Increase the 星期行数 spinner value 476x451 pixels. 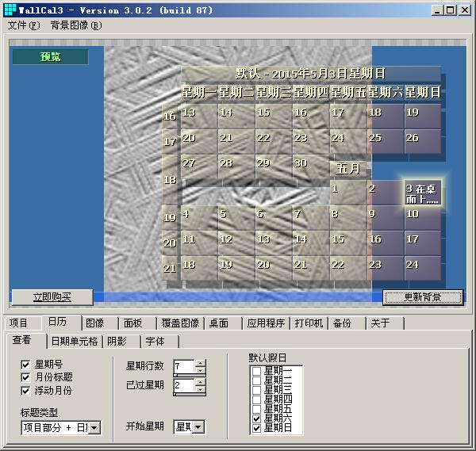tap(200, 362)
